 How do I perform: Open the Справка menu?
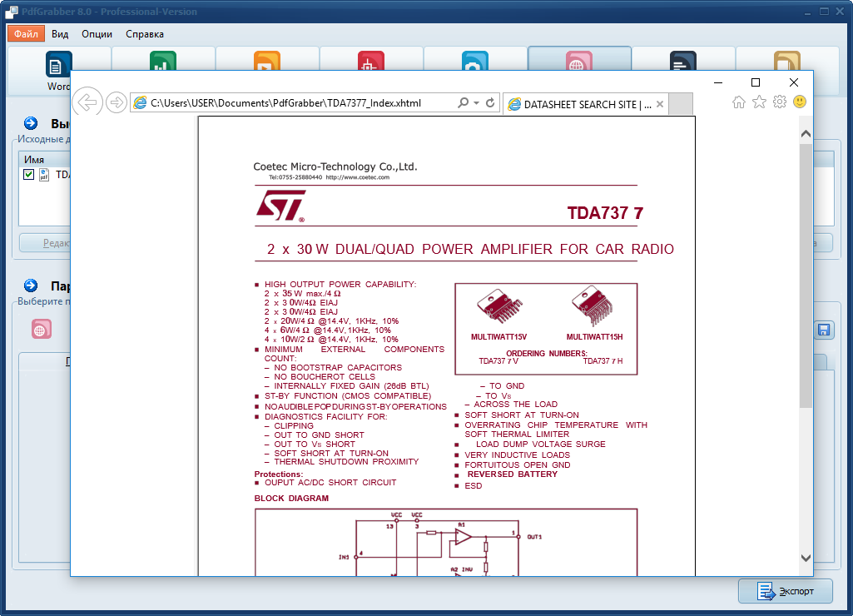coord(145,34)
